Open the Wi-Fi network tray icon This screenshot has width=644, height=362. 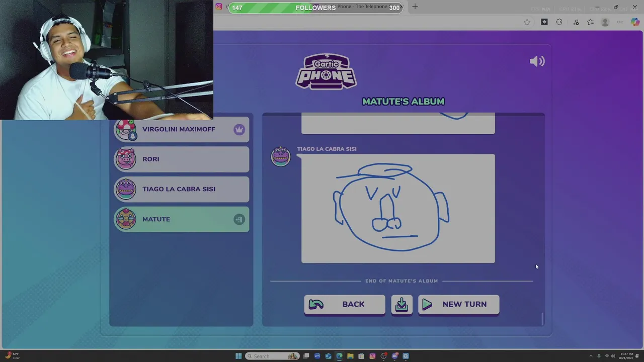click(x=607, y=356)
